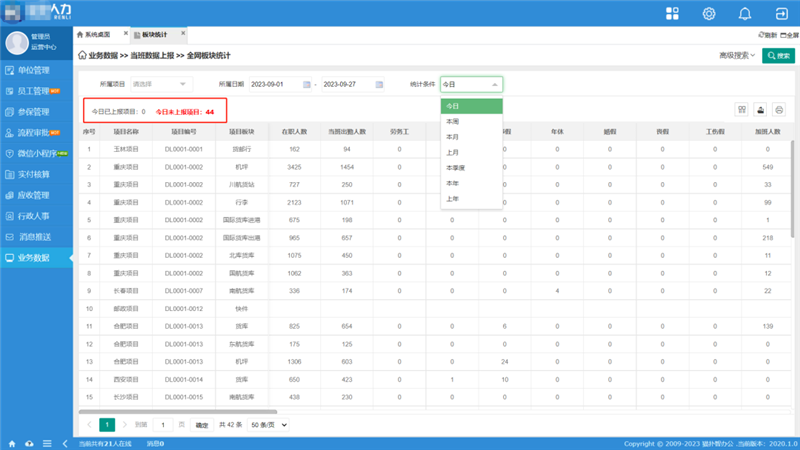Choose 本季度 option in the list
Image resolution: width=800 pixels, height=450 pixels.
point(455,167)
